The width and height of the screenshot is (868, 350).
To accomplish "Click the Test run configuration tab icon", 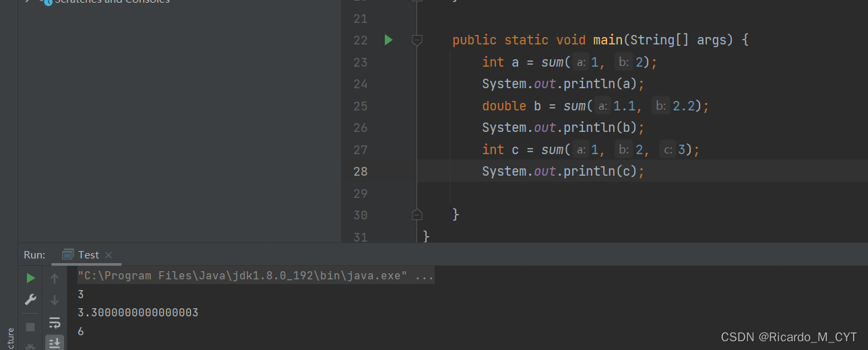I will (x=68, y=254).
